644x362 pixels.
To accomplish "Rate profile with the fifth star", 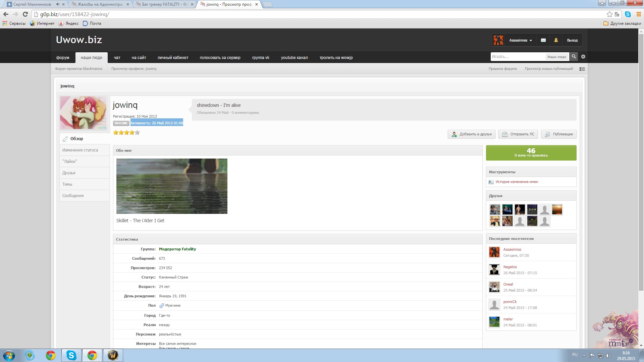I will pos(137,133).
